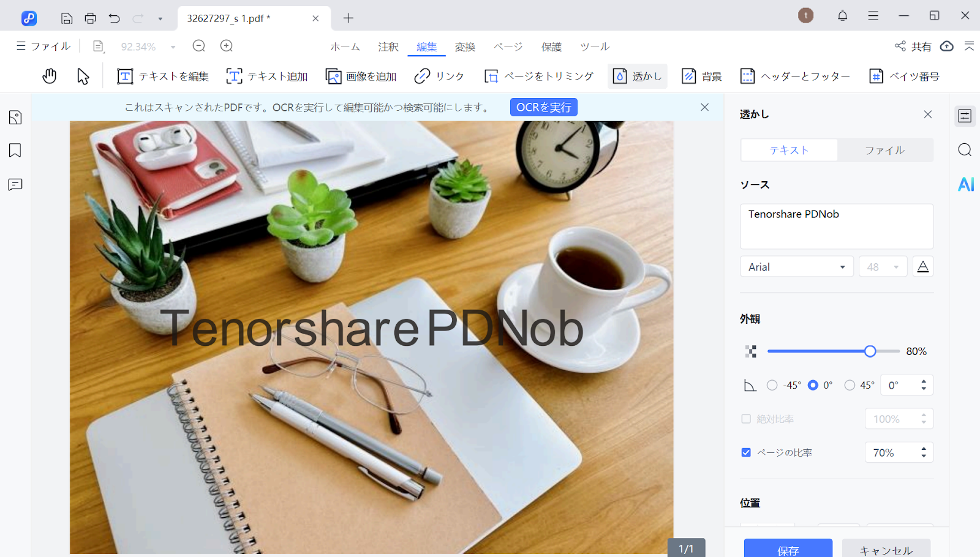
Task: Open the properties panel icon
Action: pos(965,116)
